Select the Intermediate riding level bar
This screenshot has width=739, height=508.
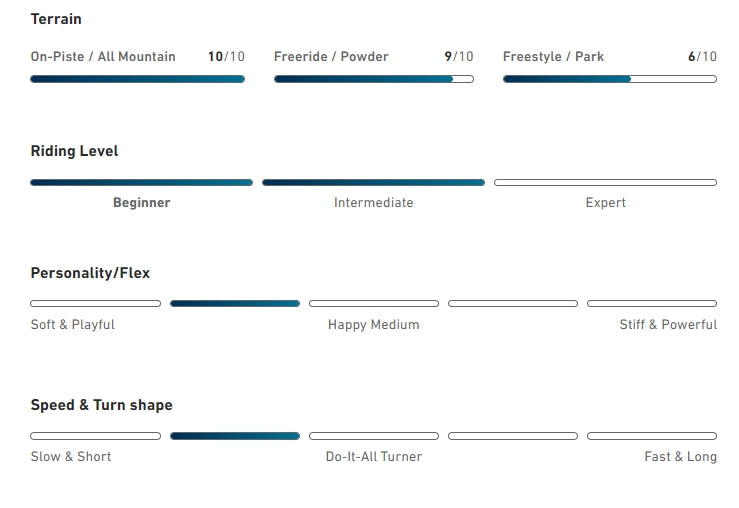click(x=373, y=182)
